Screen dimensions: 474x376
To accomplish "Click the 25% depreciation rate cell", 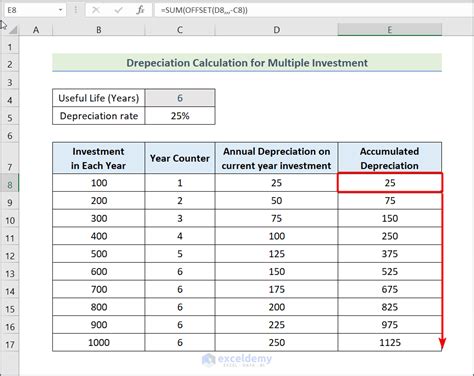I will click(180, 116).
